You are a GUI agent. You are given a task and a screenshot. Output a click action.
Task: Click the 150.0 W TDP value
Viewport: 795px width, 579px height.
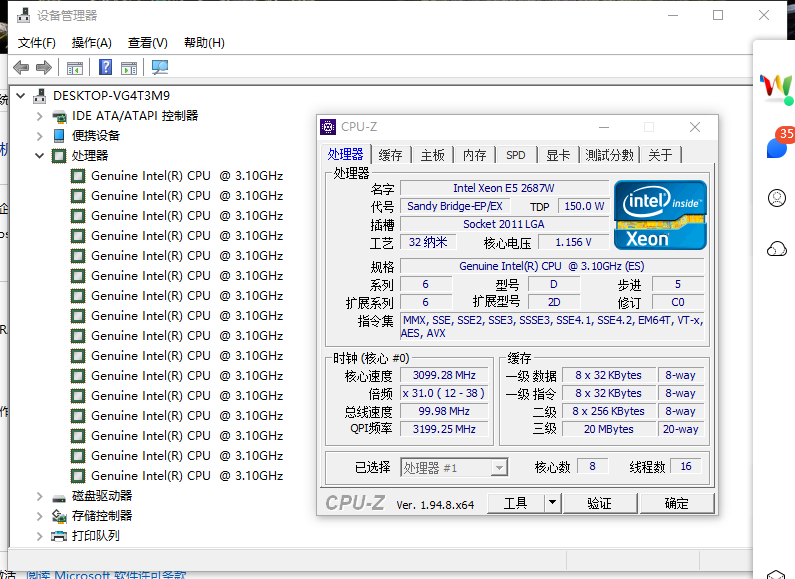click(584, 206)
